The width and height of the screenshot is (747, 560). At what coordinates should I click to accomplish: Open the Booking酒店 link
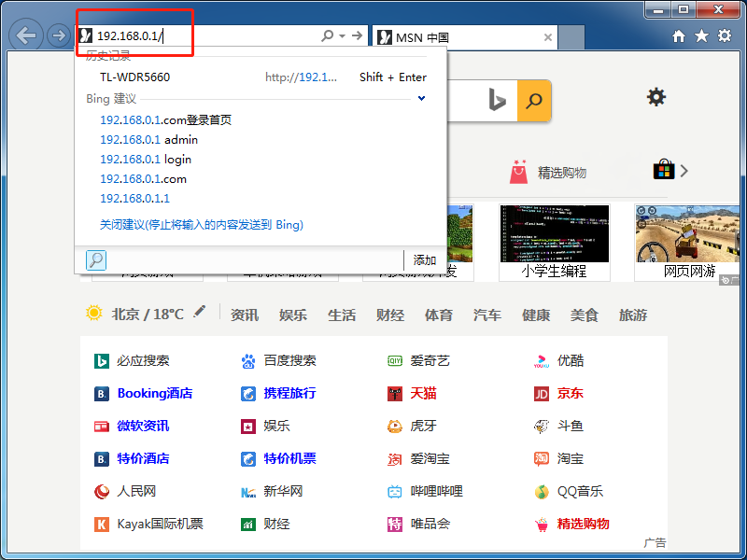coord(144,393)
